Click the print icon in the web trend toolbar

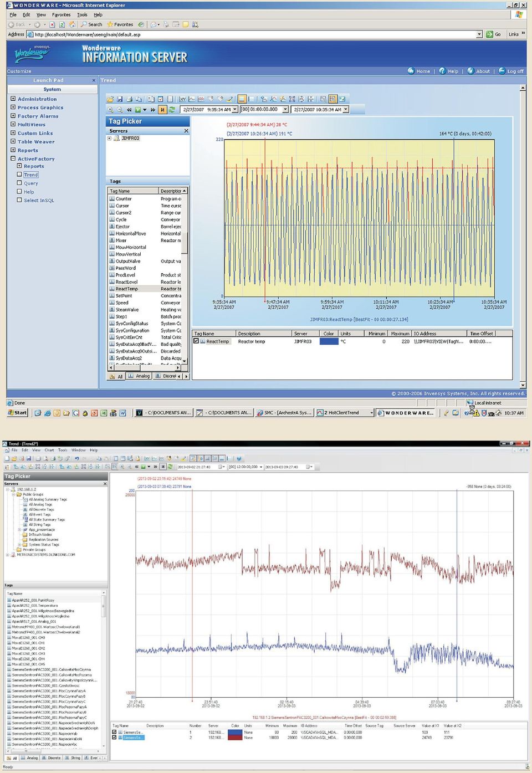(129, 99)
